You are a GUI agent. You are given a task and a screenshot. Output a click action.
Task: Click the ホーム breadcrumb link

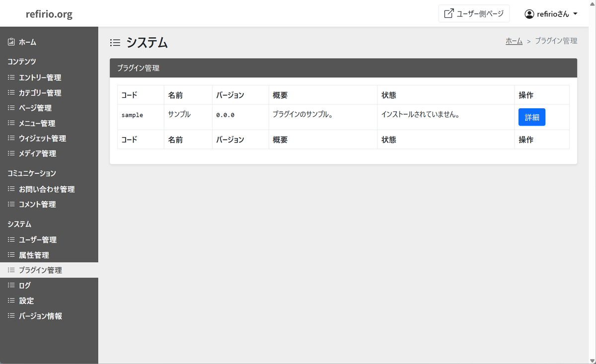(x=514, y=41)
